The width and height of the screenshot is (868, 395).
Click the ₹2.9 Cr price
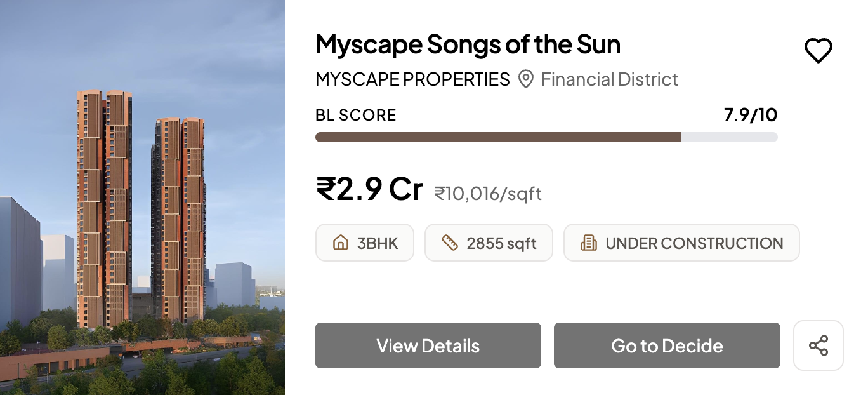click(x=369, y=189)
